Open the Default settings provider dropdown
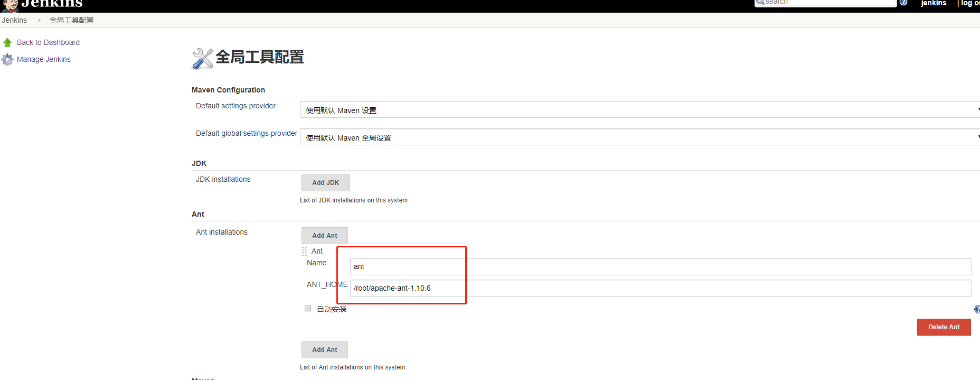Screen dimensions: 980x380 click(640, 110)
